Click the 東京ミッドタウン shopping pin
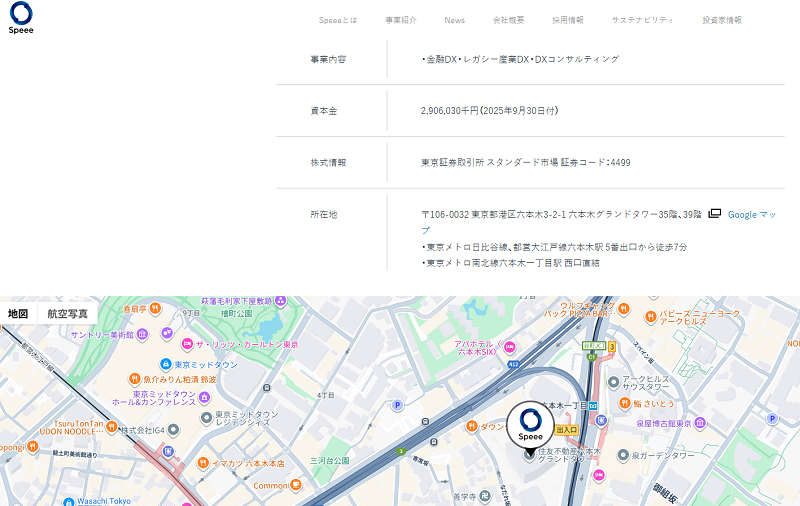Image resolution: width=800 pixels, height=506 pixels. [x=165, y=364]
